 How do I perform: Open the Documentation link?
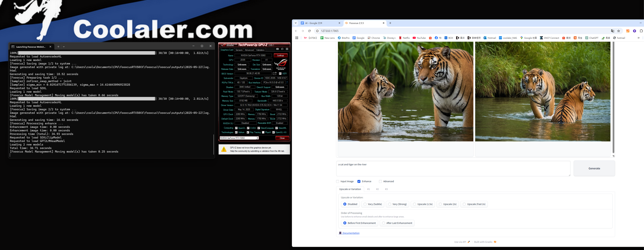[349, 233]
